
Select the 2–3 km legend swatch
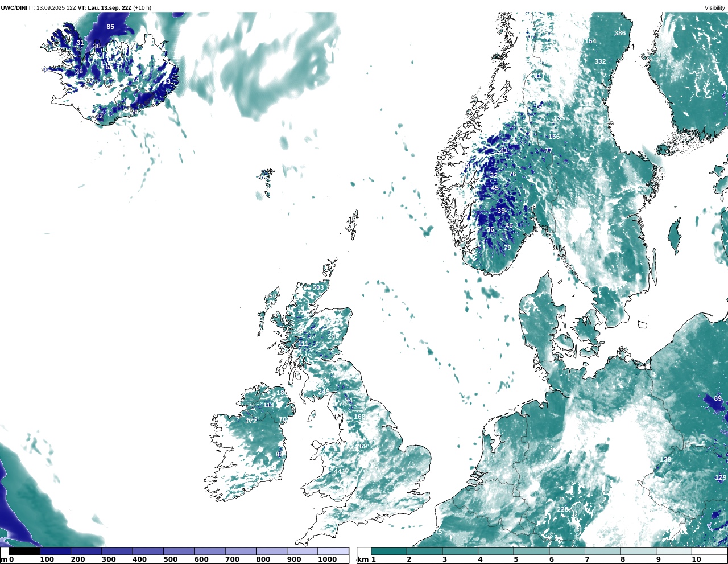click(425, 551)
